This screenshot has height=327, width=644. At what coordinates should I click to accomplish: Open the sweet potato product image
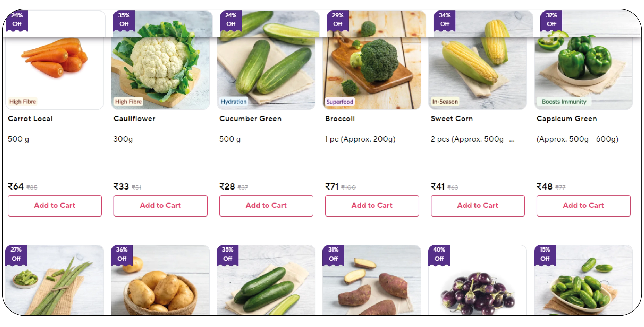pyautogui.click(x=372, y=280)
